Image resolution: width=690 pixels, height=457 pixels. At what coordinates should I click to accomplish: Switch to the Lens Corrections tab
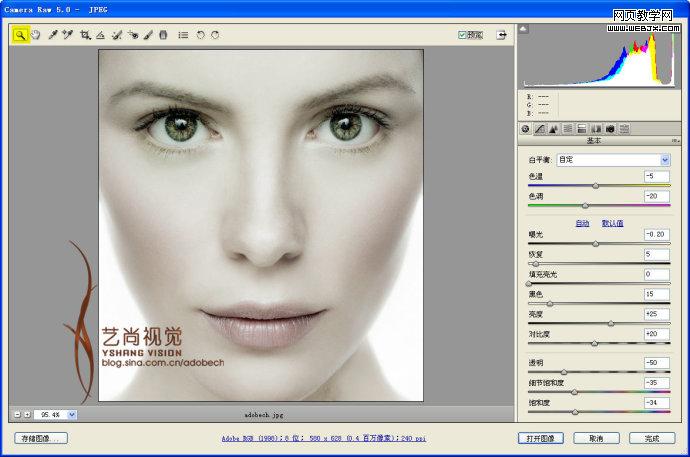[596, 129]
